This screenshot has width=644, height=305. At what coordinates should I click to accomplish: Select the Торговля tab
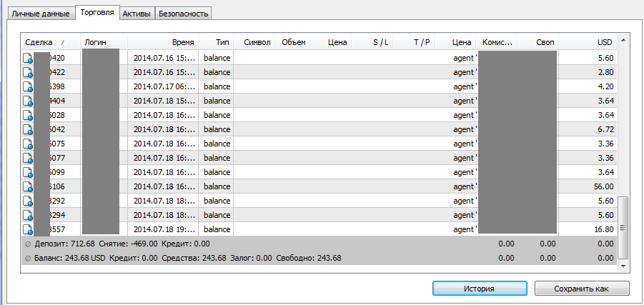click(x=97, y=13)
